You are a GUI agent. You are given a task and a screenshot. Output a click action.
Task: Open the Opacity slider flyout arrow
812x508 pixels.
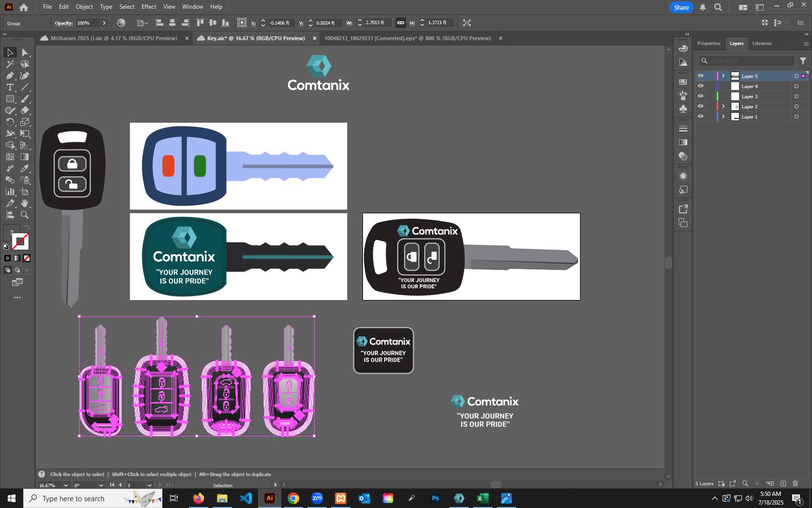click(104, 23)
